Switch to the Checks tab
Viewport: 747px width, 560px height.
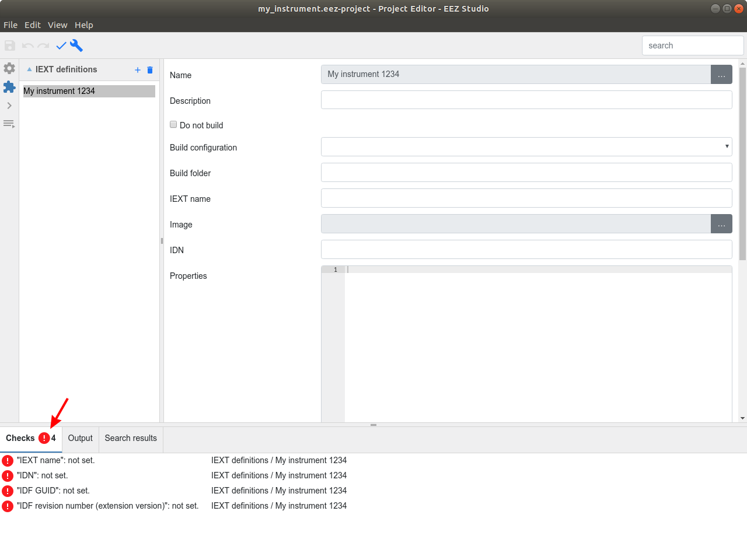[x=31, y=438]
